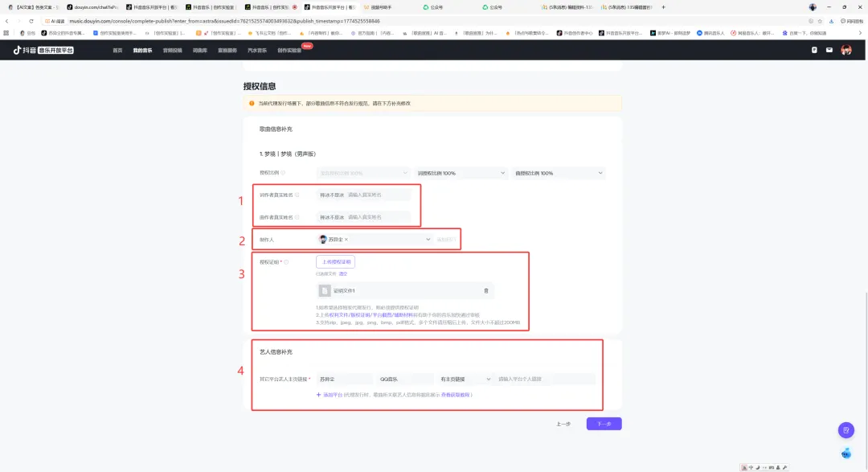Expand the bookmarks overflow chevron
The width and height of the screenshot is (868, 472).
[x=860, y=33]
